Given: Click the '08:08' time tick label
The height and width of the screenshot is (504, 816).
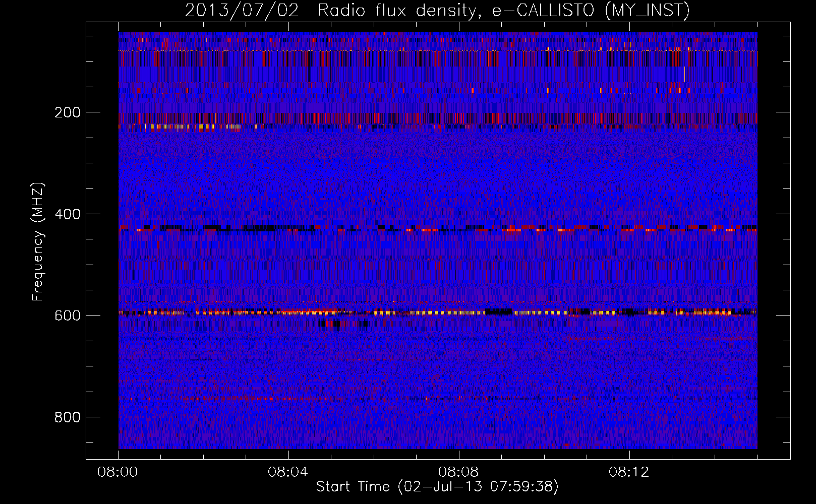Looking at the screenshot, I should point(458,472).
